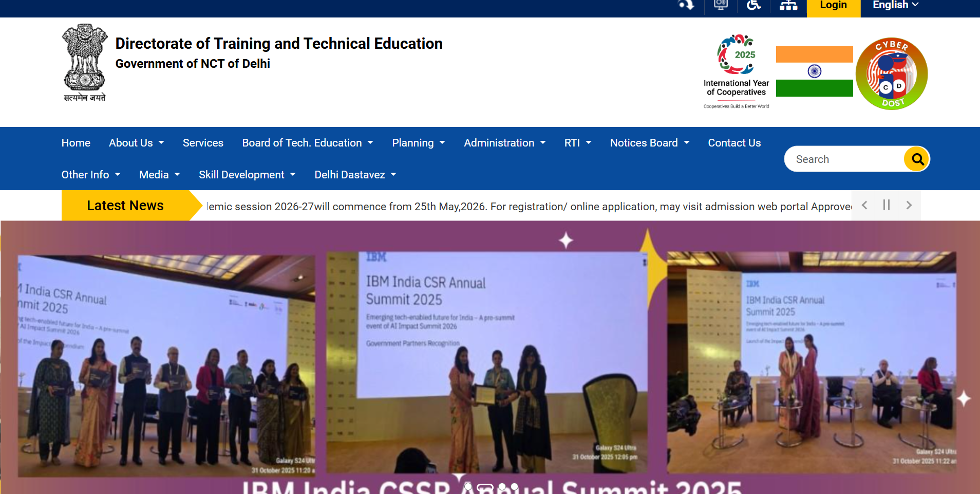Show previous news ticker item
The image size is (980, 494).
point(864,206)
